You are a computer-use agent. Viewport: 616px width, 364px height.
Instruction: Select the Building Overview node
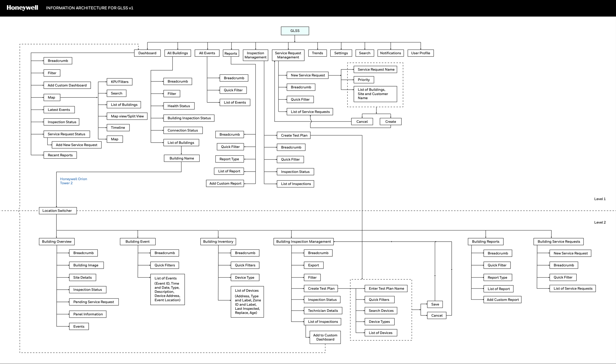(x=57, y=241)
